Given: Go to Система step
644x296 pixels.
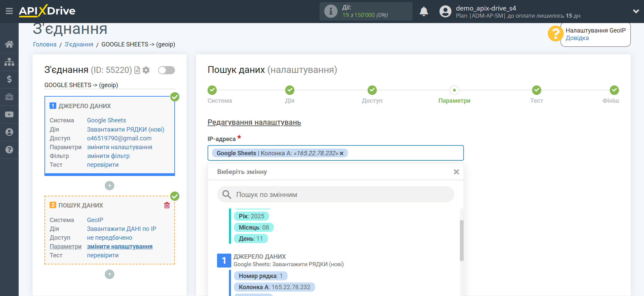Looking at the screenshot, I should click(212, 90).
